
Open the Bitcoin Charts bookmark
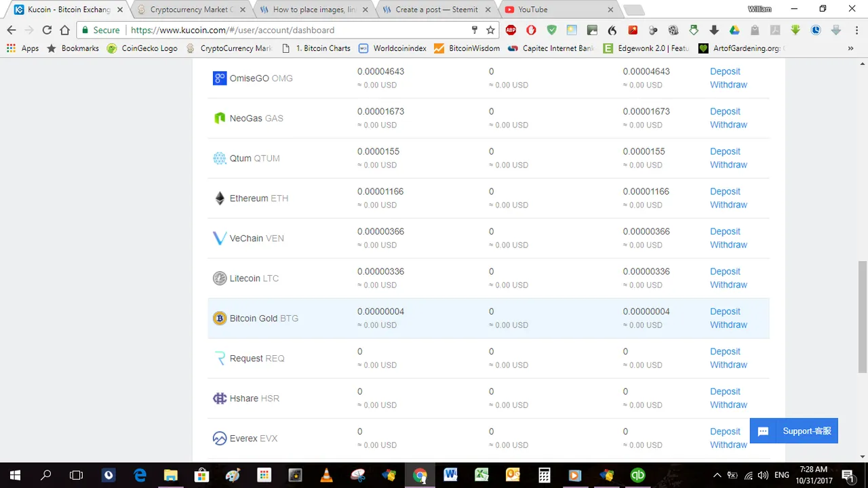click(x=315, y=48)
